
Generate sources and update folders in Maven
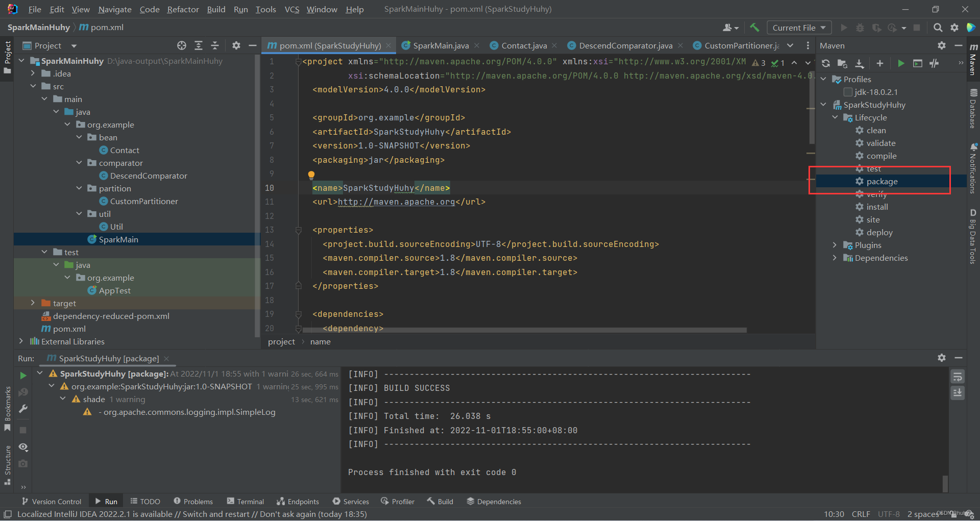point(843,63)
